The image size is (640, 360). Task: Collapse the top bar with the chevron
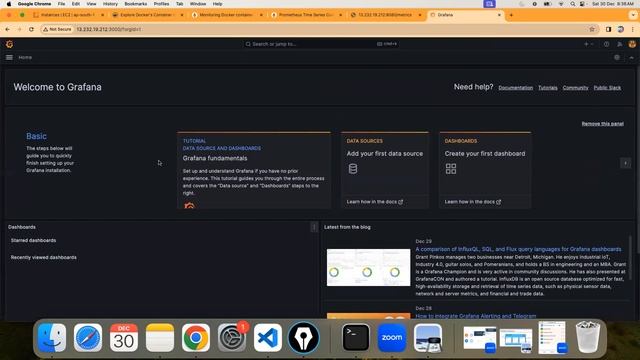631,58
